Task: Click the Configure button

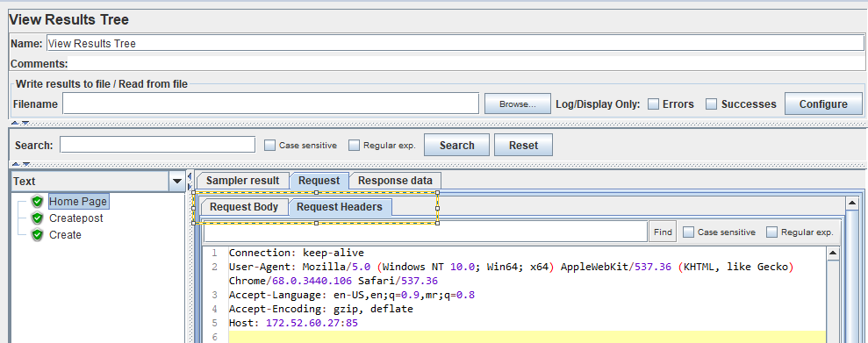Action: (x=823, y=104)
